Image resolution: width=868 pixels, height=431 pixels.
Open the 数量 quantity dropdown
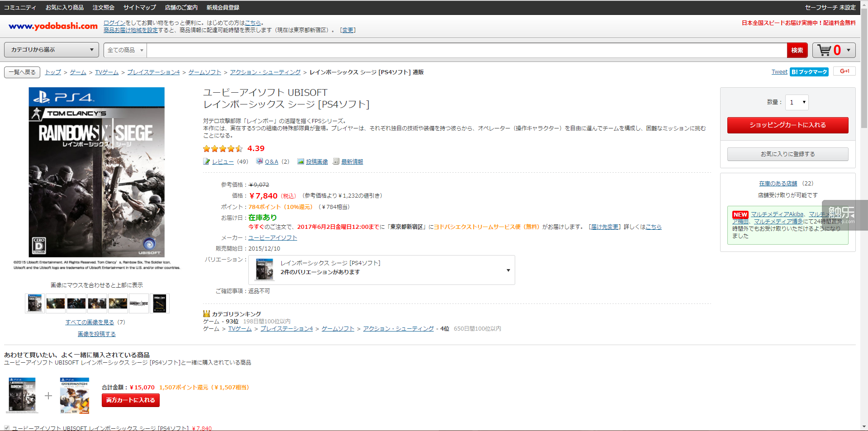[797, 102]
